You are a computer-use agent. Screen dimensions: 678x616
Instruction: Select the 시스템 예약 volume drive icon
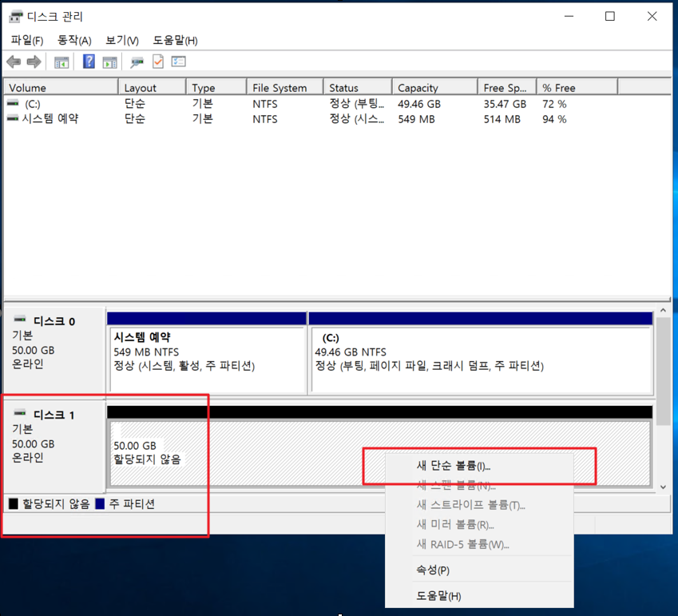coord(13,118)
